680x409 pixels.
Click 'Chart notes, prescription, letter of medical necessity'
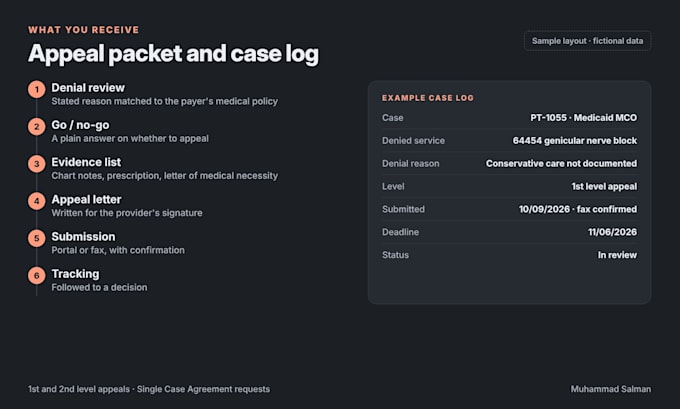(165, 176)
